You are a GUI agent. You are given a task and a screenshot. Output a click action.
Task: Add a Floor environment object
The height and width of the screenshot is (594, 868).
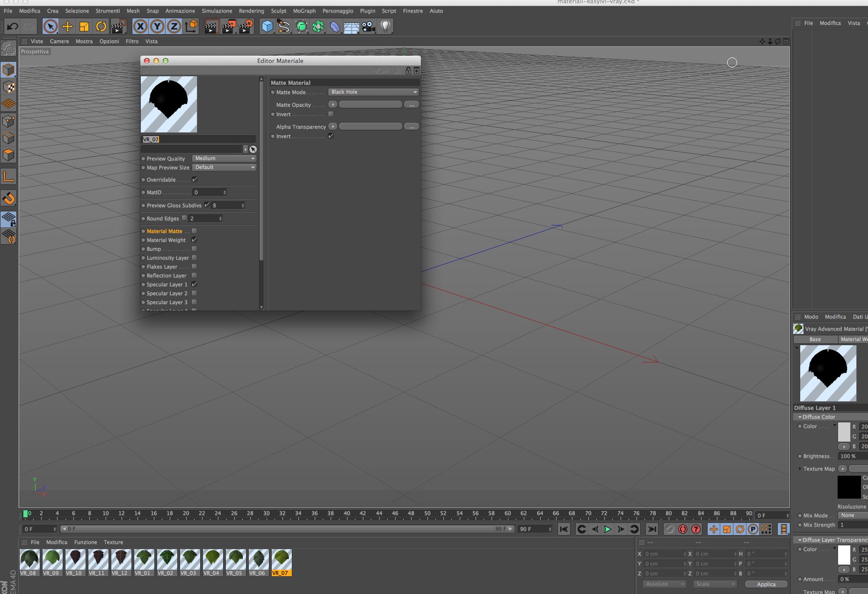(x=351, y=26)
